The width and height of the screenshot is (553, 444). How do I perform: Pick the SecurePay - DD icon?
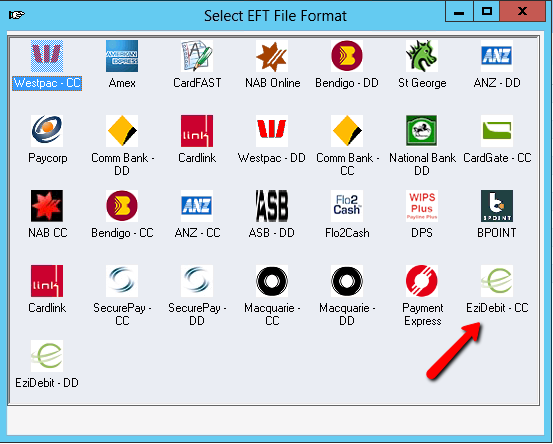tap(197, 281)
